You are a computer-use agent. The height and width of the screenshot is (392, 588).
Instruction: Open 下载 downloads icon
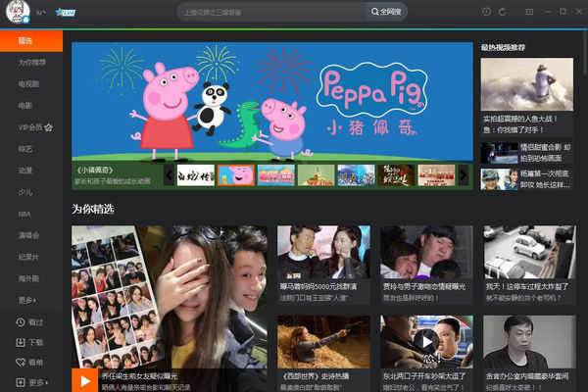pos(21,342)
